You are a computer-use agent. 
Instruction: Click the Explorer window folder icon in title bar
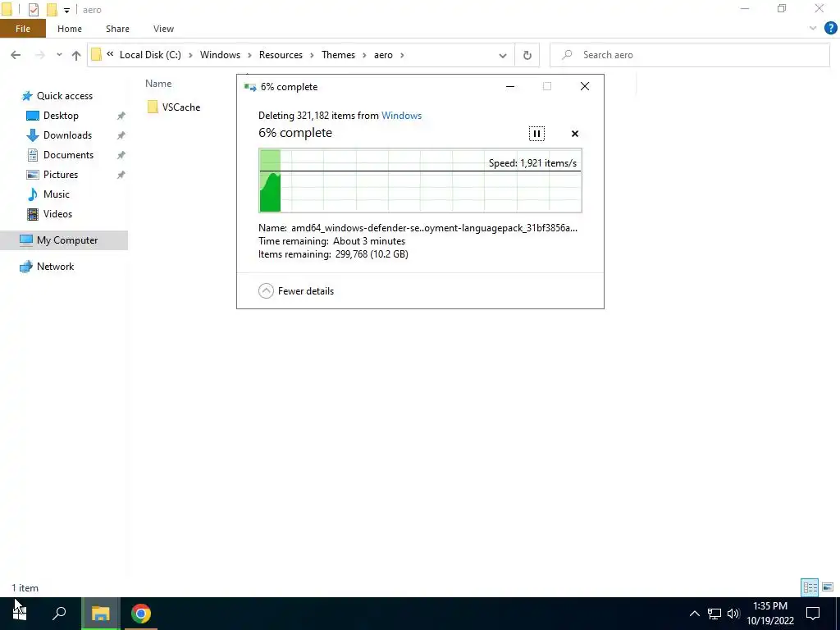[x=7, y=9]
